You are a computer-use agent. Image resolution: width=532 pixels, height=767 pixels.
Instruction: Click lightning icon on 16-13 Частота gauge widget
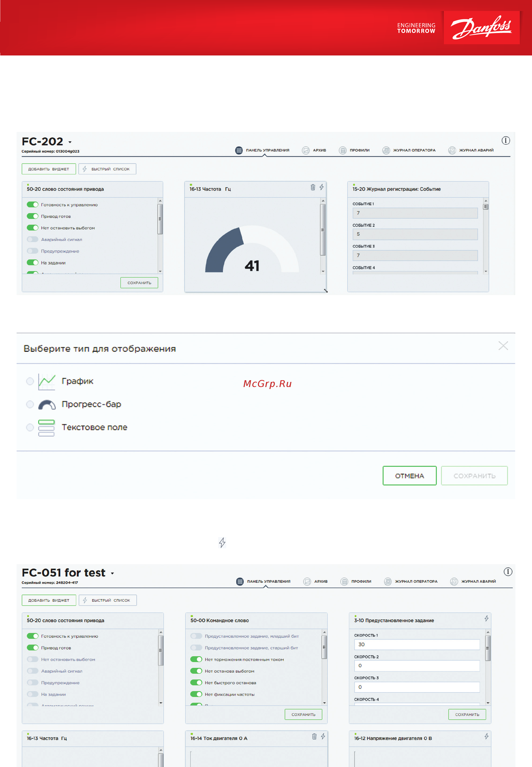click(321, 187)
